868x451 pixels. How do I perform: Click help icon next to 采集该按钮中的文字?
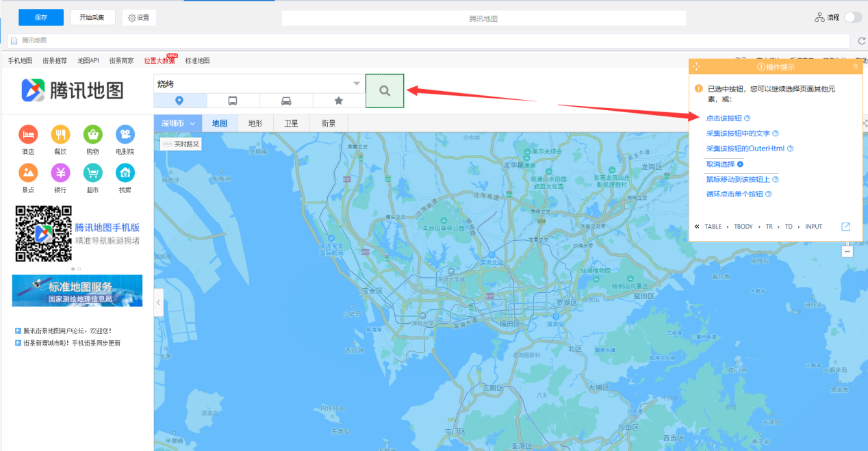(x=776, y=133)
